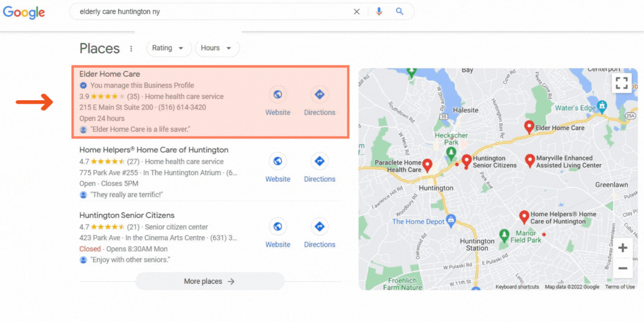Viewport: 644px width, 322px height.
Task: Click Website label for Huntington Senior Citizens
Action: point(277,245)
